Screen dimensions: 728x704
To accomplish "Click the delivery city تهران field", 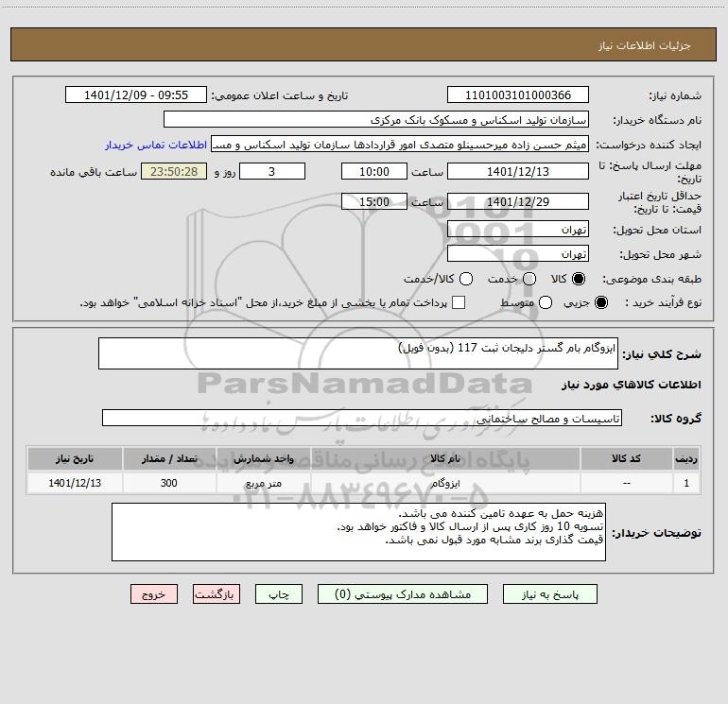I will click(x=518, y=253).
